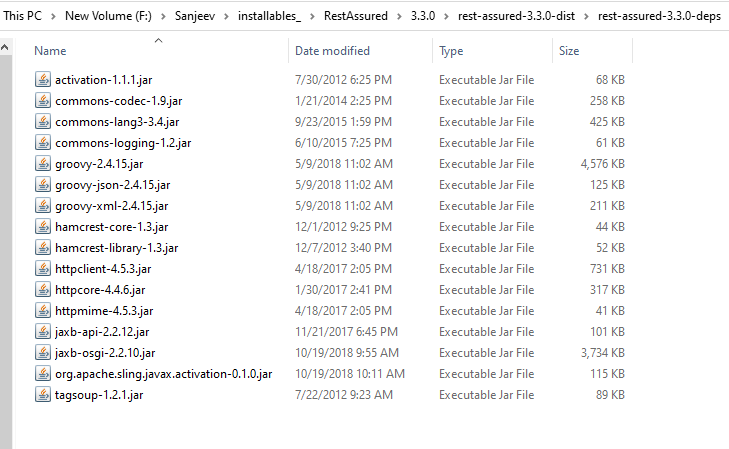This screenshot has height=449, width=729.
Task: Select the httpclient-4.5.3.jar jar icon
Action: 43,269
